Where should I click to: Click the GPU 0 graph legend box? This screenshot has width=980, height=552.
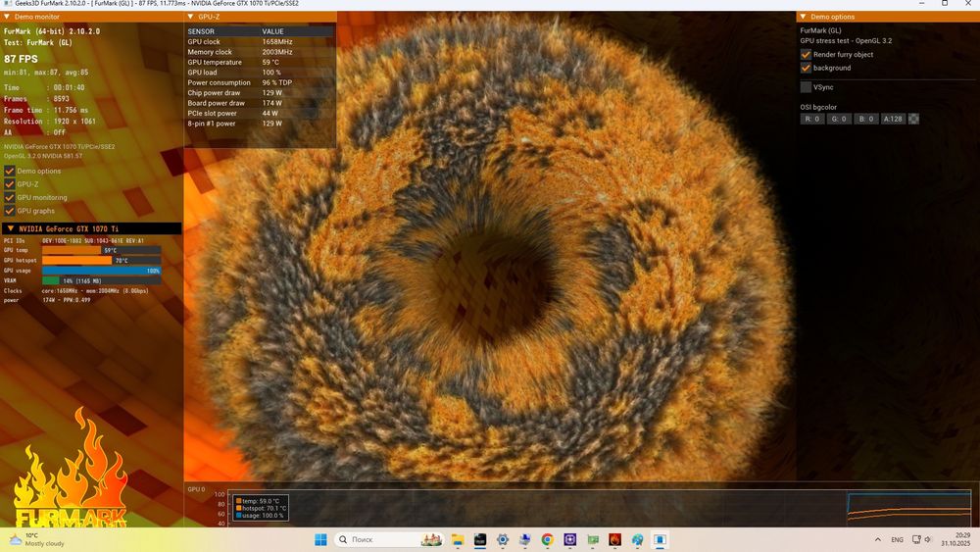261,508
